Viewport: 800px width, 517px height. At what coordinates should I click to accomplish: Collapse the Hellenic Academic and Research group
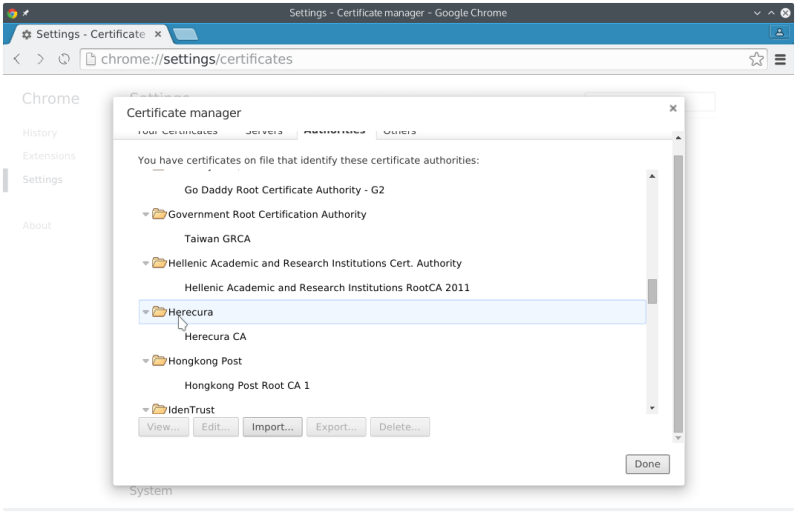[146, 263]
